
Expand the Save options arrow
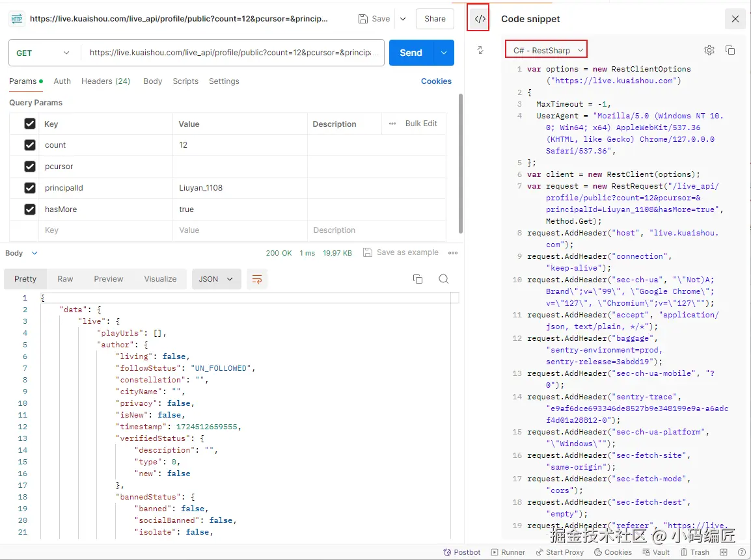tap(403, 19)
